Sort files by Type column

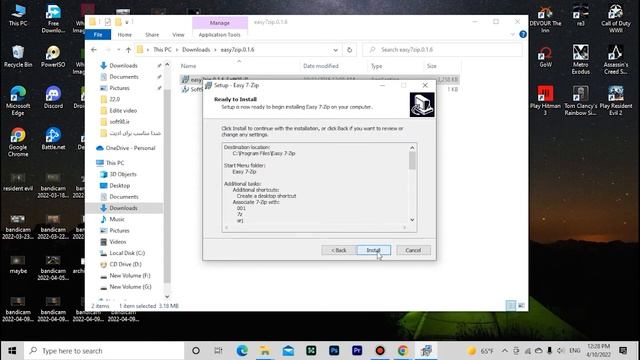pos(376,66)
